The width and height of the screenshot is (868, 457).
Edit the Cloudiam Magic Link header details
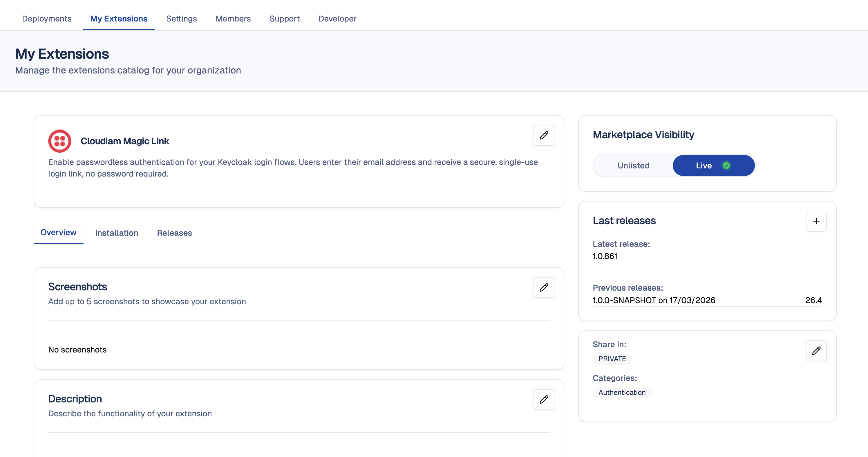pos(543,136)
